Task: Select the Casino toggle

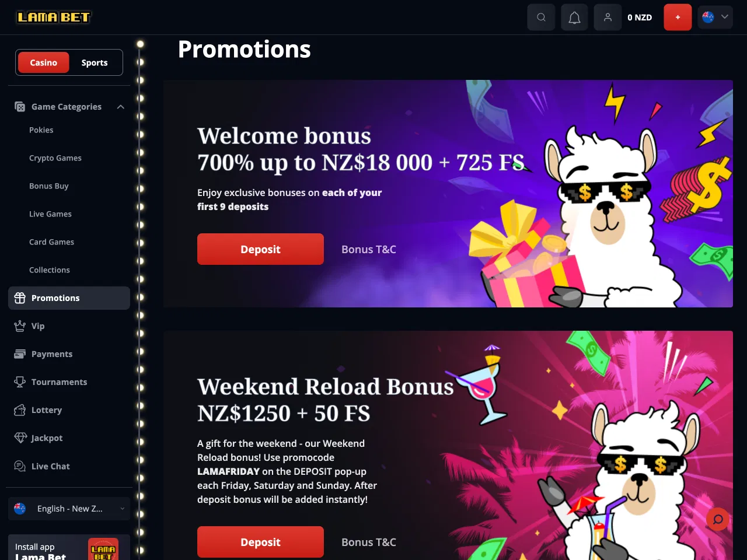Action: tap(44, 62)
